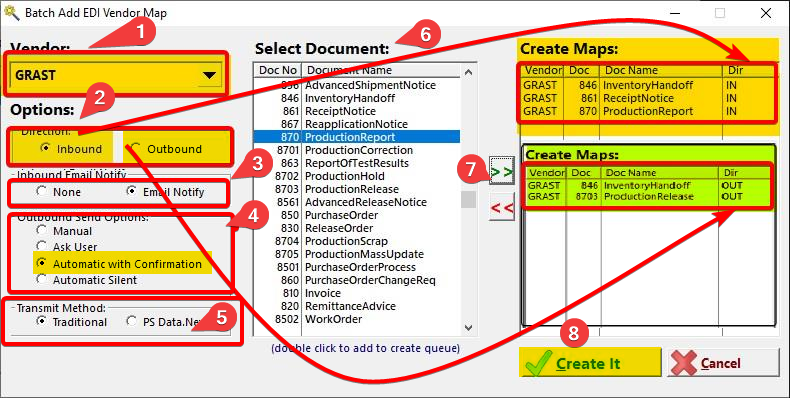Image resolution: width=790 pixels, height=398 pixels.
Task: Click the wand icon in title bar
Action: coord(12,12)
